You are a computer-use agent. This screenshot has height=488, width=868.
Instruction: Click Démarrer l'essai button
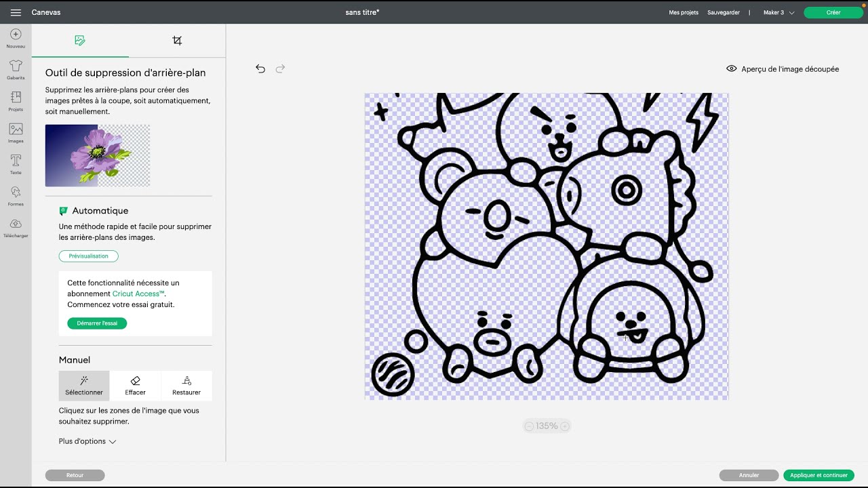(97, 323)
